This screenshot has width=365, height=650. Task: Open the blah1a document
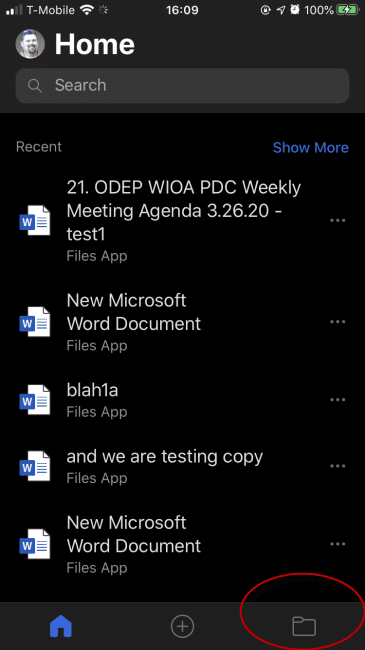coord(92,390)
